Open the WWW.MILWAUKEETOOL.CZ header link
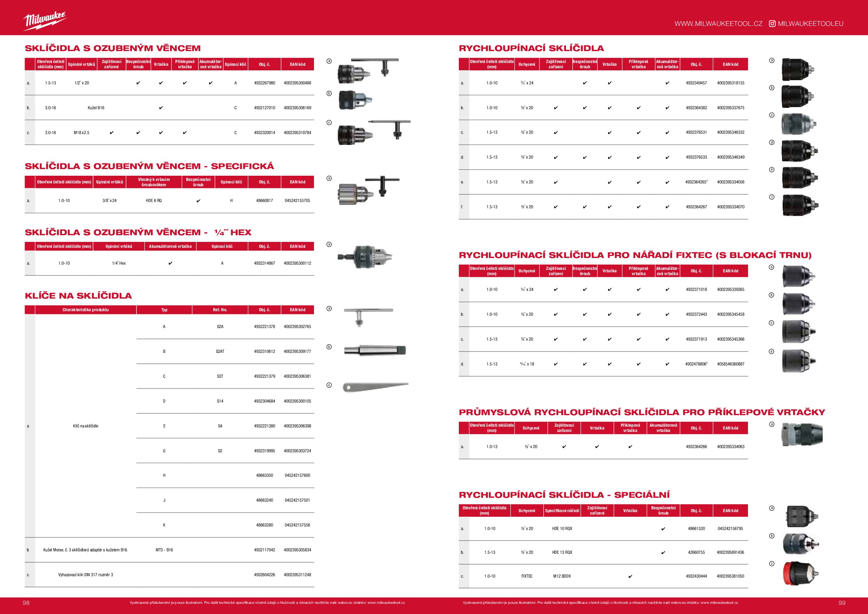This screenshot has width=868, height=614. pos(718,23)
